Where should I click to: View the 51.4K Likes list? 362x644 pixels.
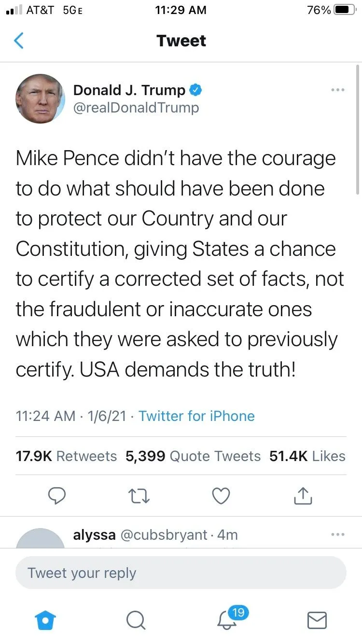pyautogui.click(x=307, y=456)
